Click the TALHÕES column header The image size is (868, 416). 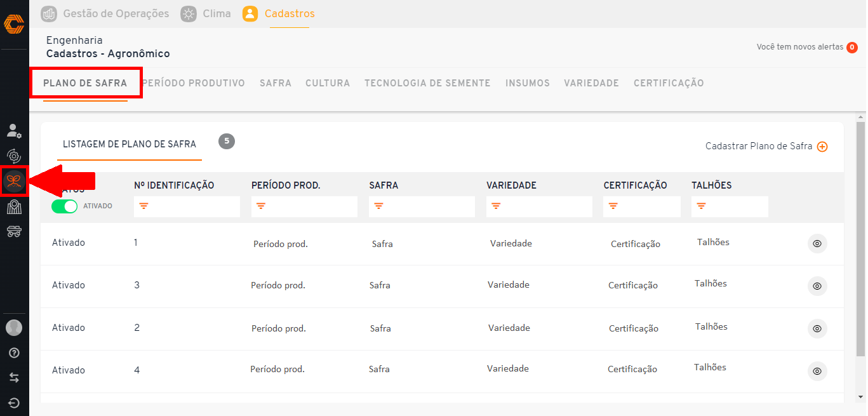click(x=712, y=185)
